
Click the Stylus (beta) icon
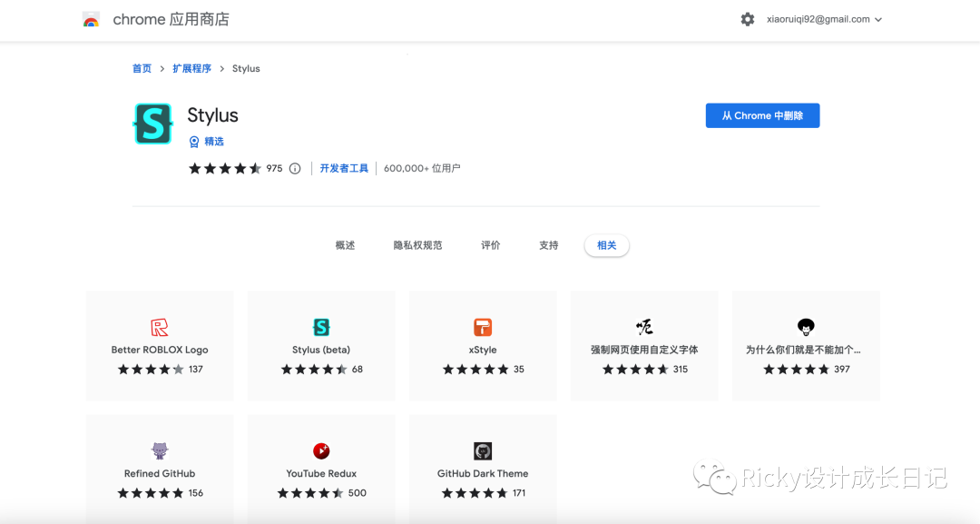pos(321,327)
